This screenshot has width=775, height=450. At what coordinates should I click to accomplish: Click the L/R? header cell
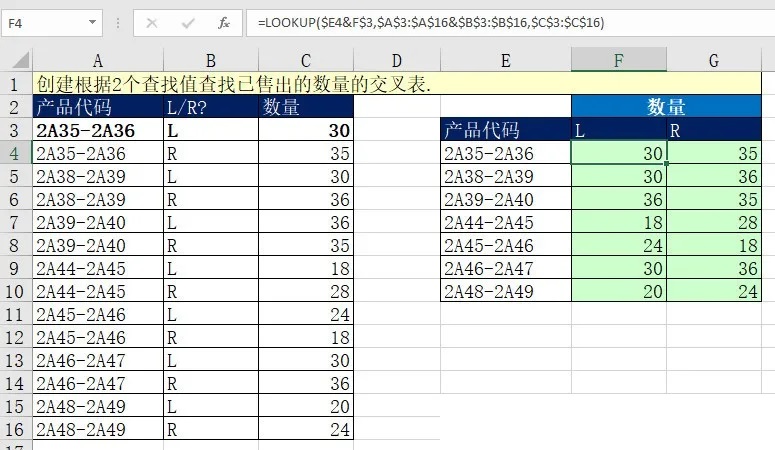[211, 107]
